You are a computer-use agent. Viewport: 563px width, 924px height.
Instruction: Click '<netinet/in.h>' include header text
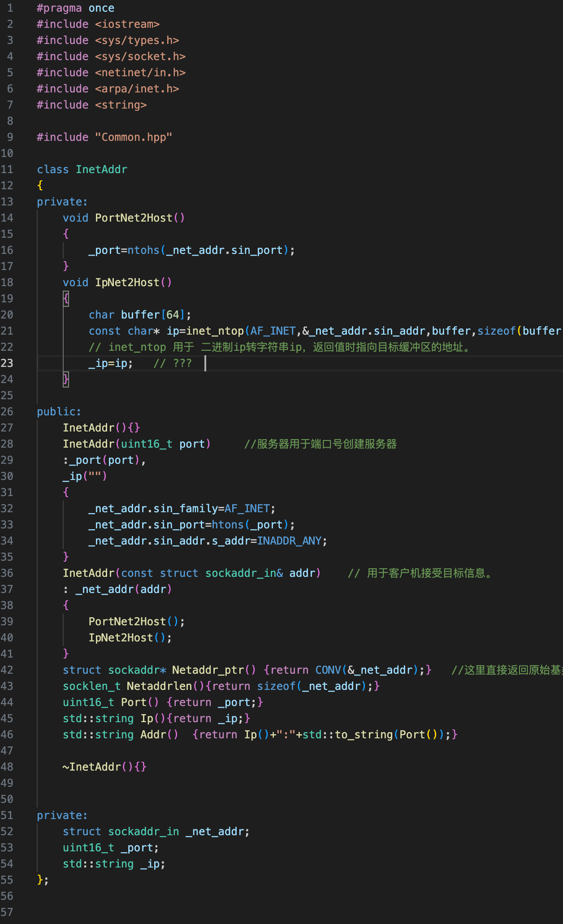point(140,73)
